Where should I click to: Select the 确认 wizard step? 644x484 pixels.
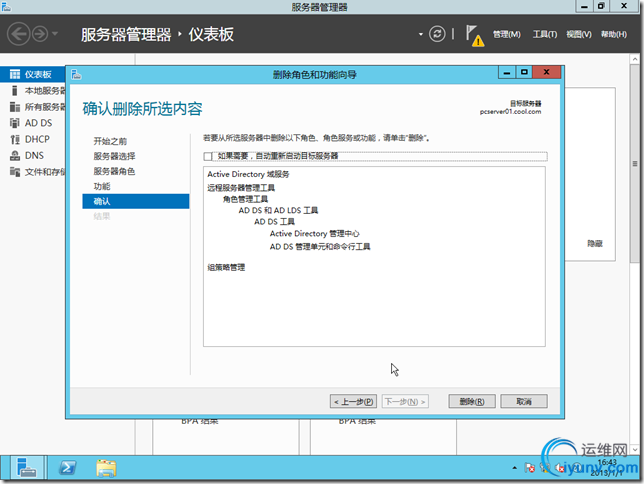pyautogui.click(x=136, y=201)
